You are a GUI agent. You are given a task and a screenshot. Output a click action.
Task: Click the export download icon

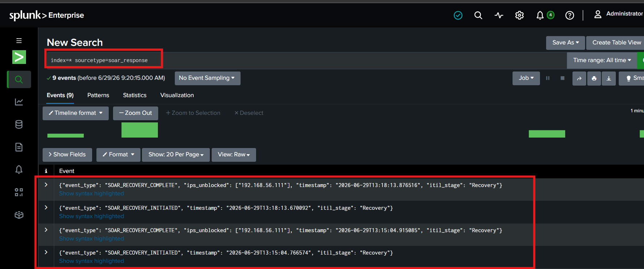[609, 78]
